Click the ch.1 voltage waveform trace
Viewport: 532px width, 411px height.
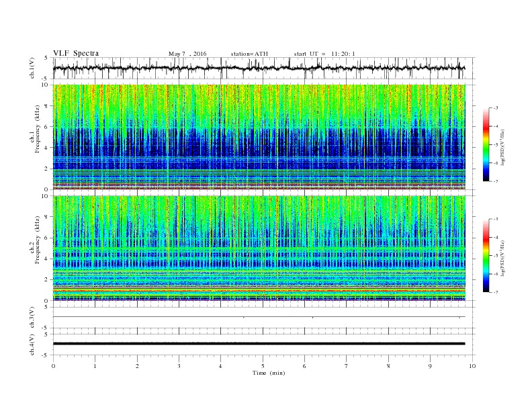(259, 68)
